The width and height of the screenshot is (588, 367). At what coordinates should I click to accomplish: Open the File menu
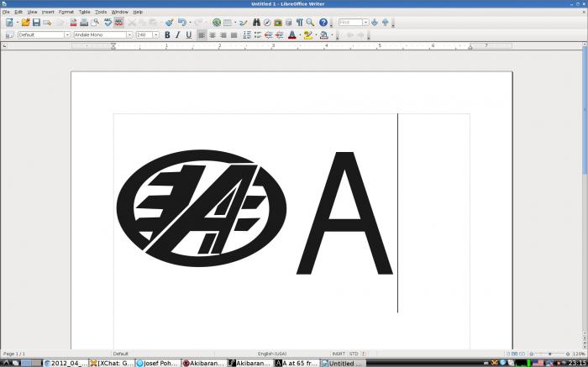(x=6, y=12)
